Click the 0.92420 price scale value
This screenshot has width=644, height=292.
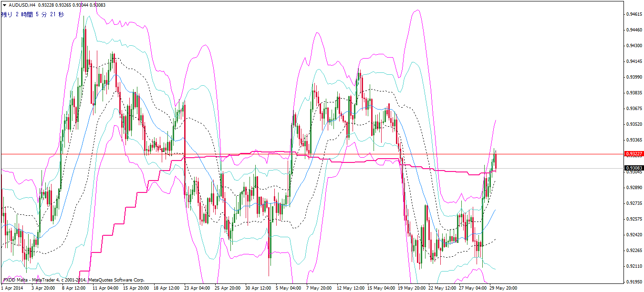634,235
